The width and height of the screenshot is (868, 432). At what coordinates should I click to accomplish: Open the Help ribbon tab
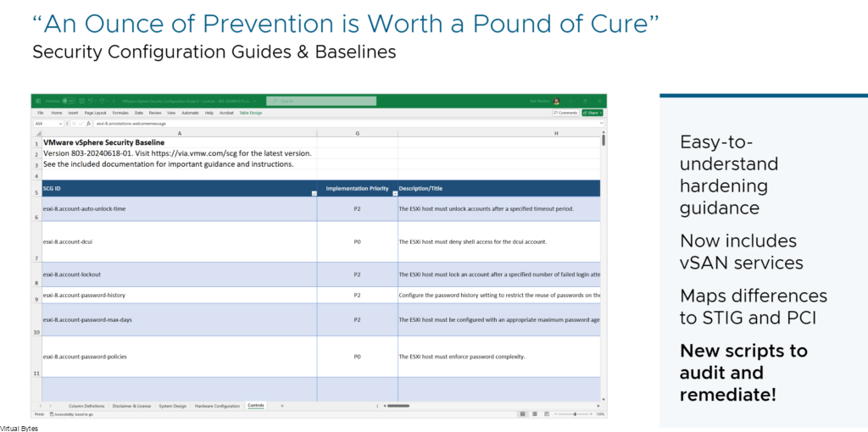coord(209,113)
